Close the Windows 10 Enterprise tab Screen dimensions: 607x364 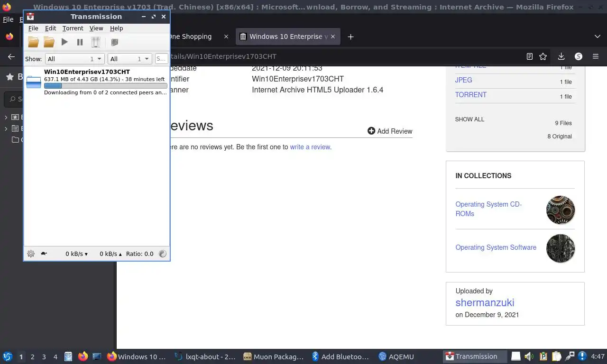pos(332,36)
